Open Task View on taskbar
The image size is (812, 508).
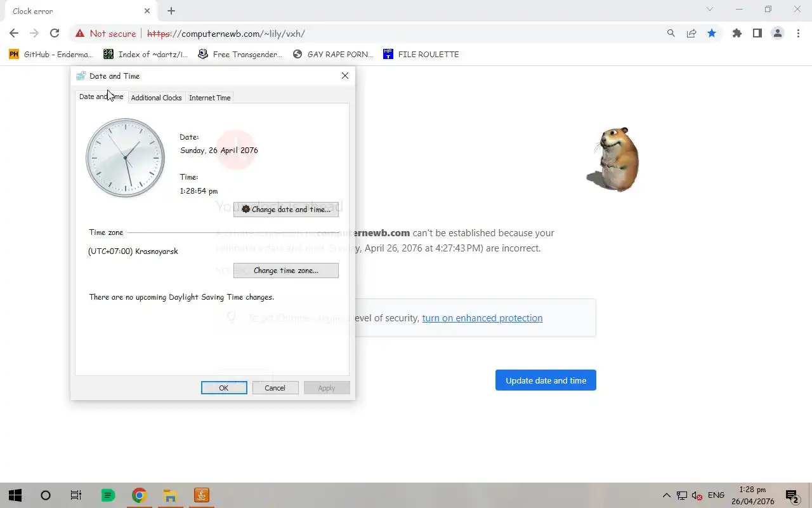76,495
